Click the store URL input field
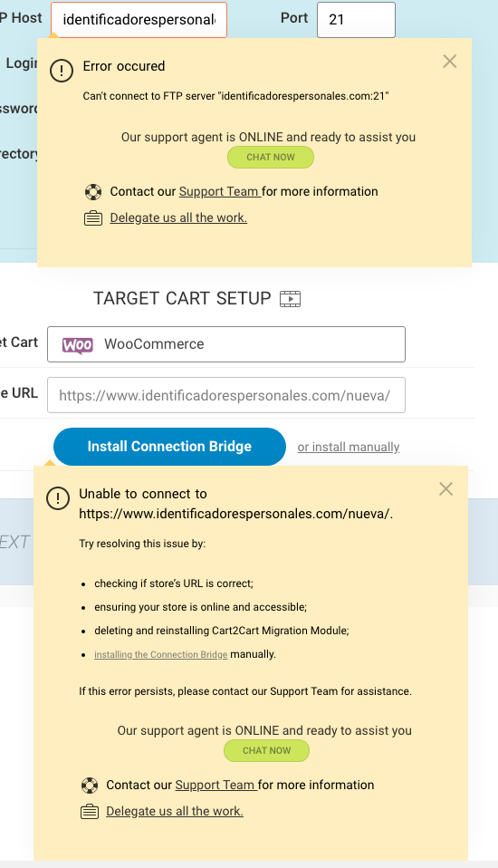 [226, 395]
